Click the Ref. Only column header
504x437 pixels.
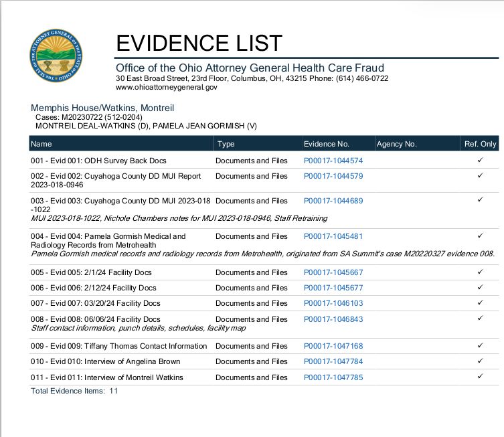480,144
